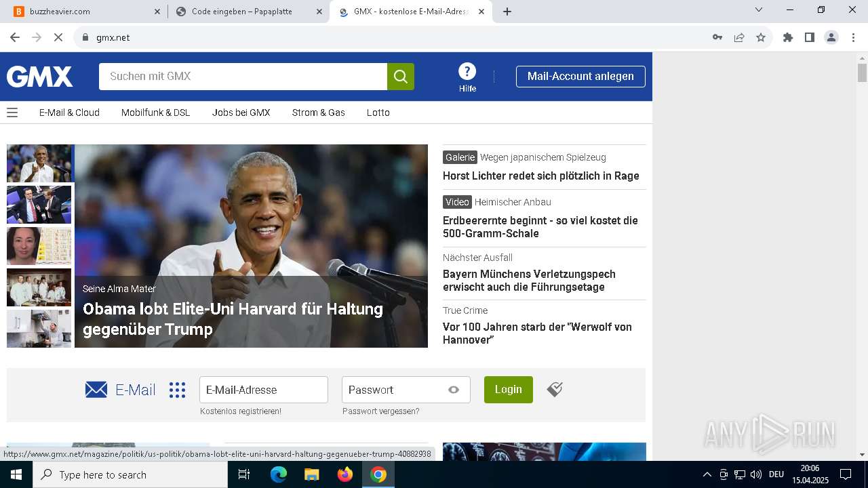Open the Windows notification center

point(846,474)
